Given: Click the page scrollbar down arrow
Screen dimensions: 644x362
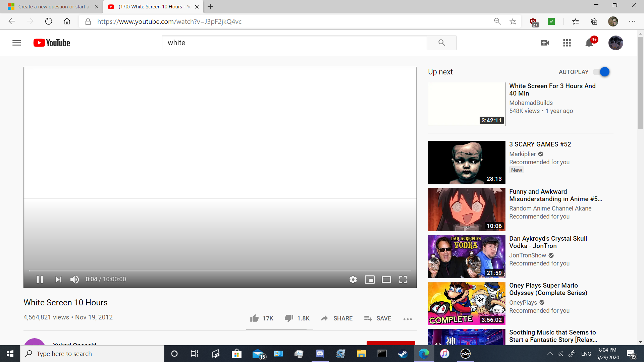Looking at the screenshot, I should tap(640, 342).
